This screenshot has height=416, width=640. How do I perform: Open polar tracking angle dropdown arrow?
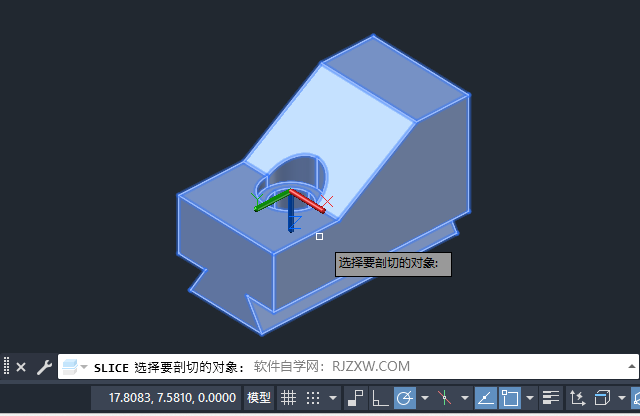coord(425,398)
